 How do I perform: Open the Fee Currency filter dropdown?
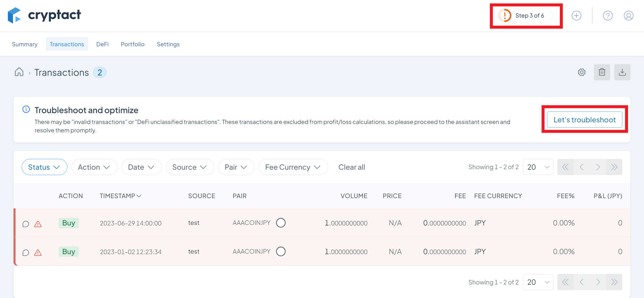pos(293,167)
